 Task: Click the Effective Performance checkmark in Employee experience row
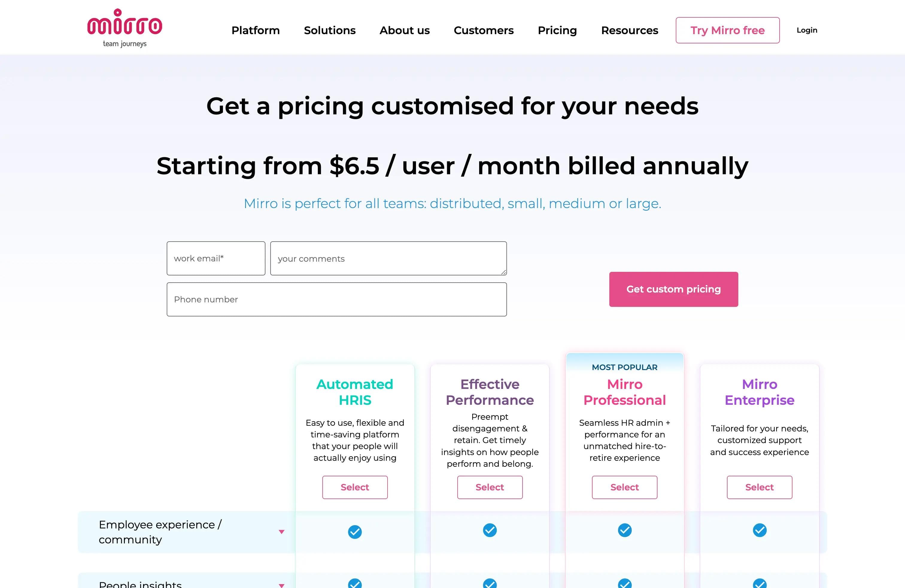[490, 530]
